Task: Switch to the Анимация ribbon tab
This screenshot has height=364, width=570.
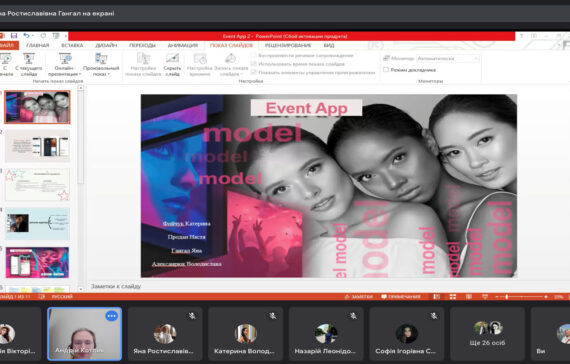Action: 183,45
